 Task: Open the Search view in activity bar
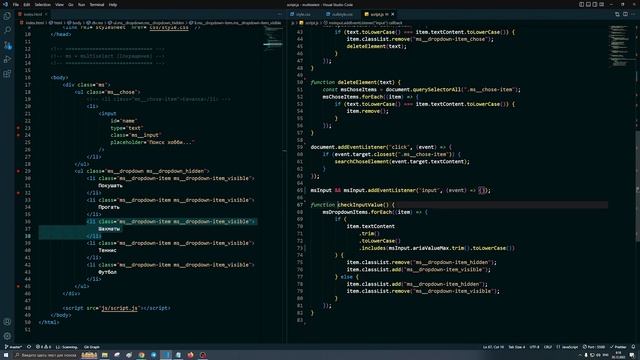7,31
